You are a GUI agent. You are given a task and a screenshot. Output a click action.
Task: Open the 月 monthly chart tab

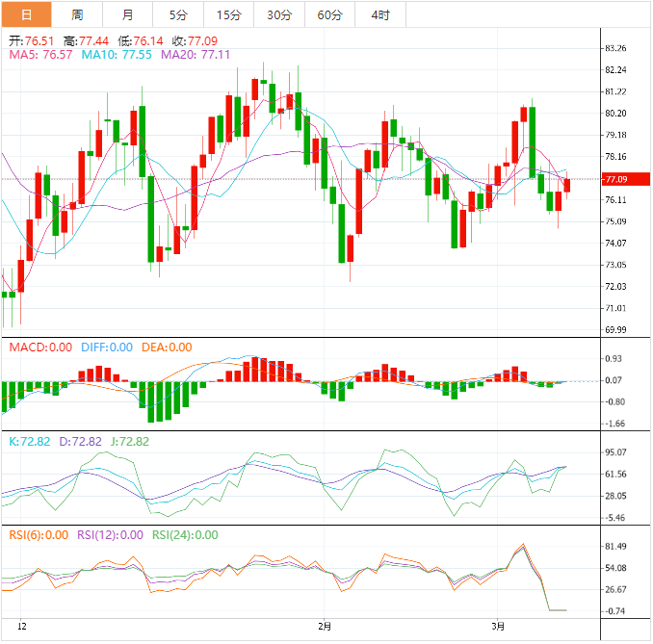click(128, 14)
